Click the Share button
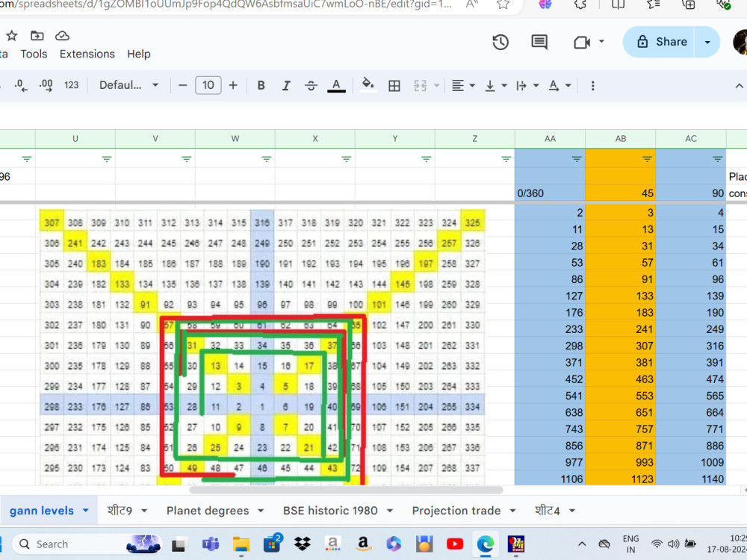747x560 pixels. pos(660,42)
